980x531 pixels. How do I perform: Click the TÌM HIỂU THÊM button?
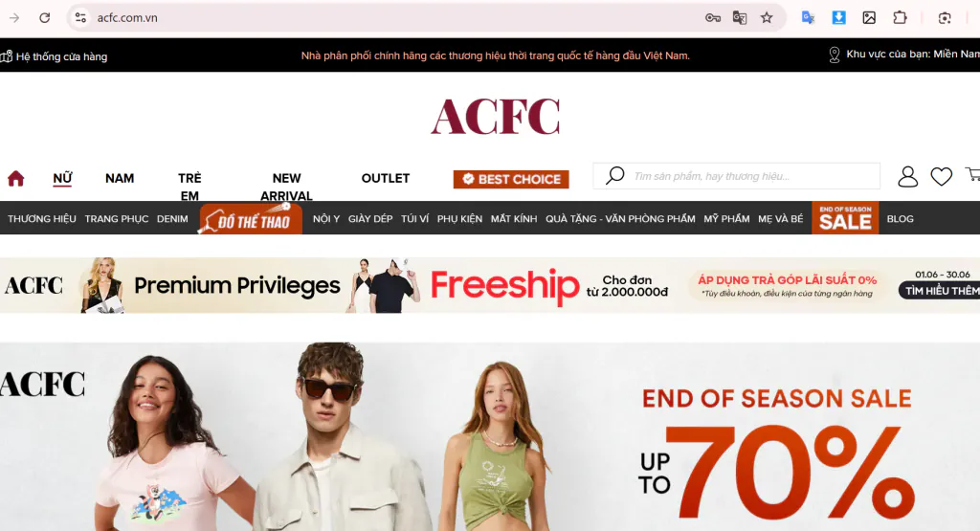(x=941, y=291)
